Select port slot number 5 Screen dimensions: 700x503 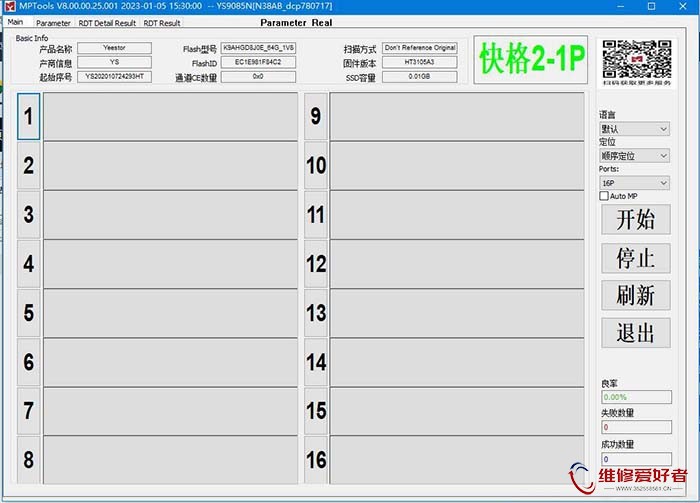click(x=29, y=313)
